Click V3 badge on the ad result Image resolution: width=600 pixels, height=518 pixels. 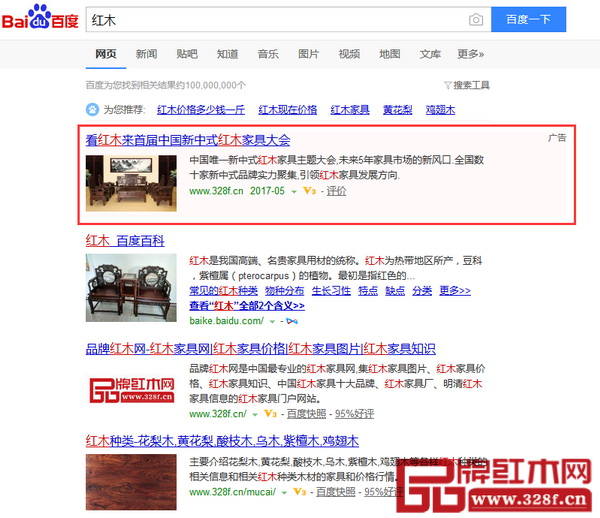310,190
